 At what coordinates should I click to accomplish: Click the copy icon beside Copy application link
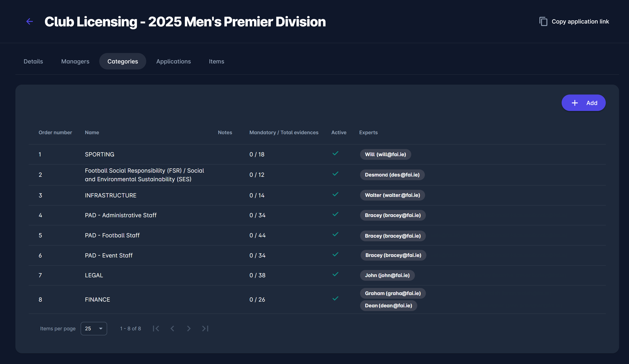543,21
